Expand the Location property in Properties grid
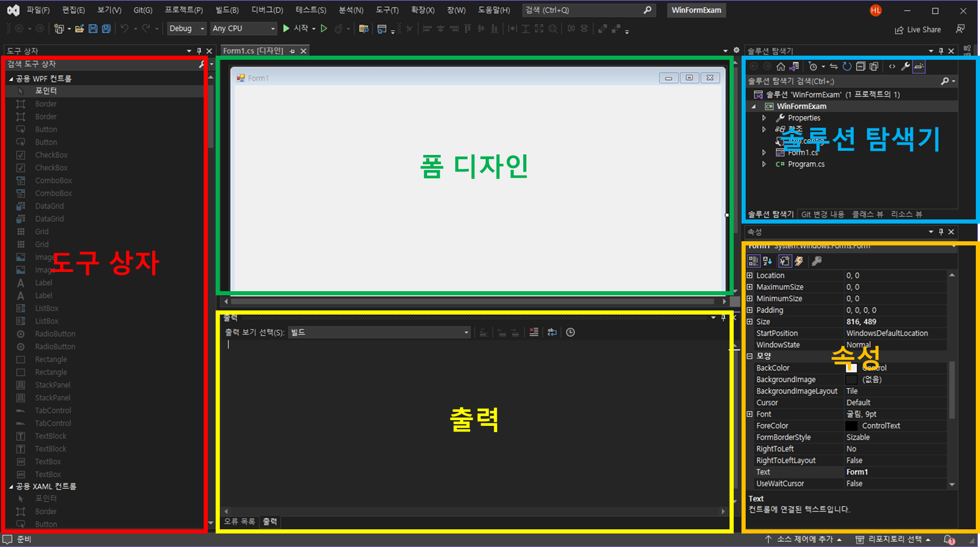Viewport: 980px width, 547px height. 750,276
